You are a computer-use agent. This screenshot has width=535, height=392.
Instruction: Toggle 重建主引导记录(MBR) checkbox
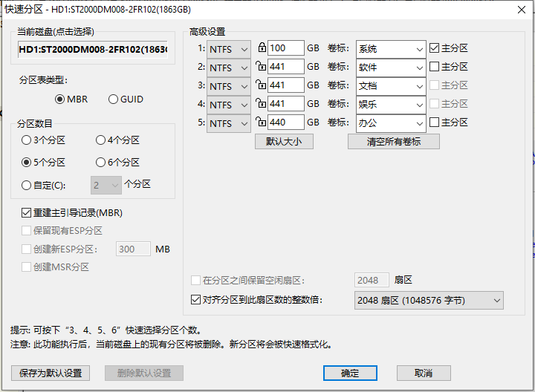(x=72, y=212)
